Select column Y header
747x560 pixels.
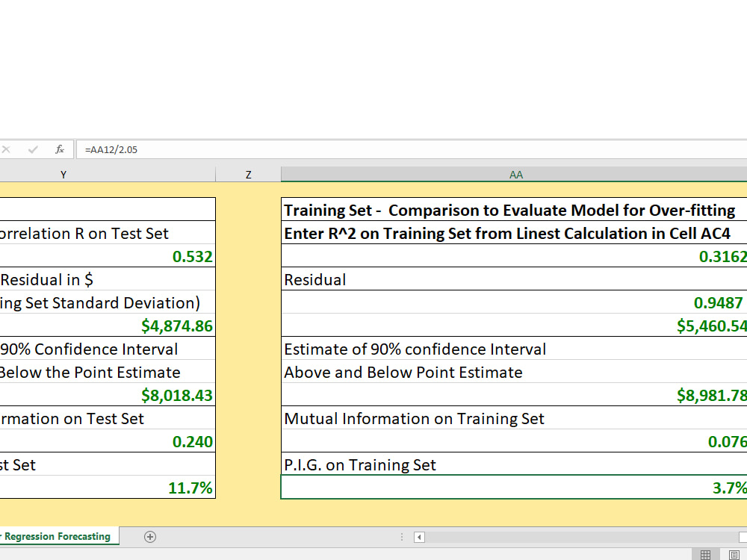(108, 175)
